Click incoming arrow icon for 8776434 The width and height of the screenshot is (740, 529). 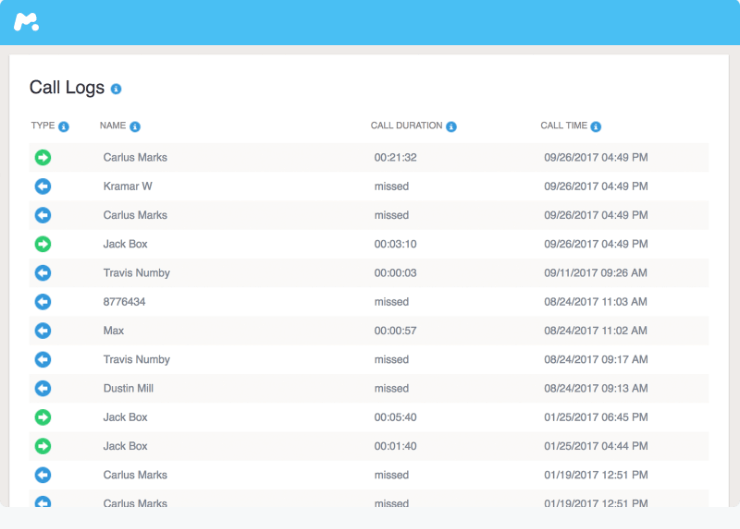(x=42, y=302)
